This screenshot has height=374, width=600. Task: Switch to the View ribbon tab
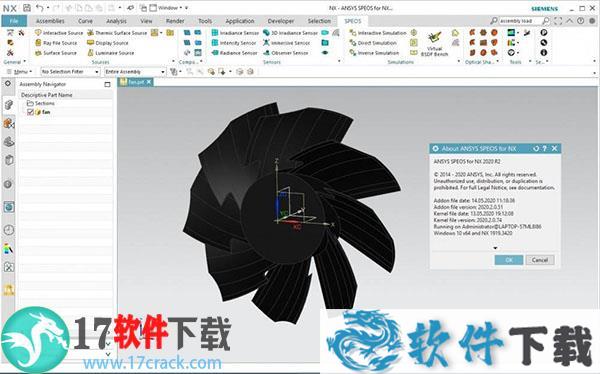(146, 21)
